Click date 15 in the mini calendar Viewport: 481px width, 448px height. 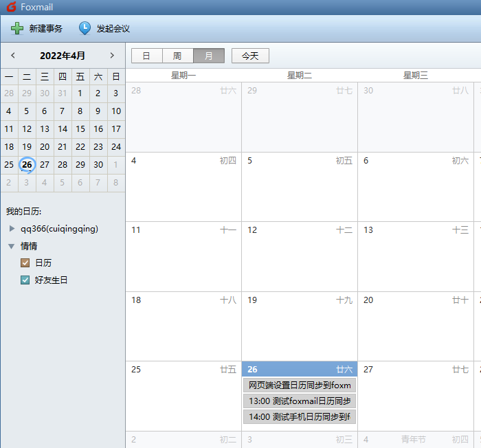[80, 128]
